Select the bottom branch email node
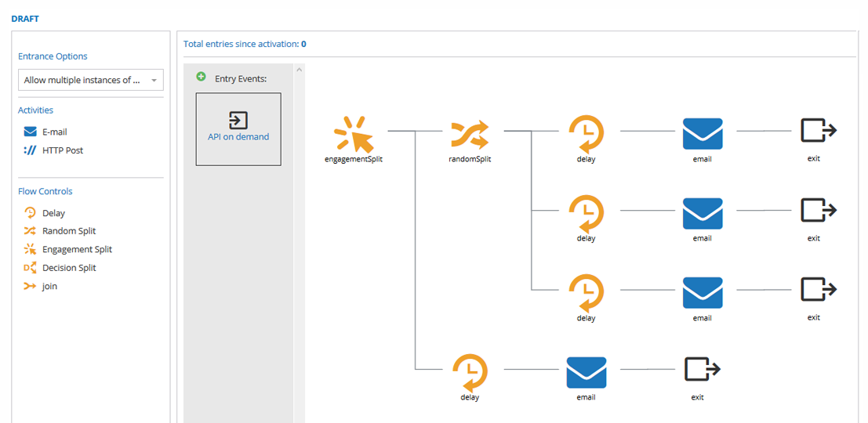The image size is (868, 423). 587,372
